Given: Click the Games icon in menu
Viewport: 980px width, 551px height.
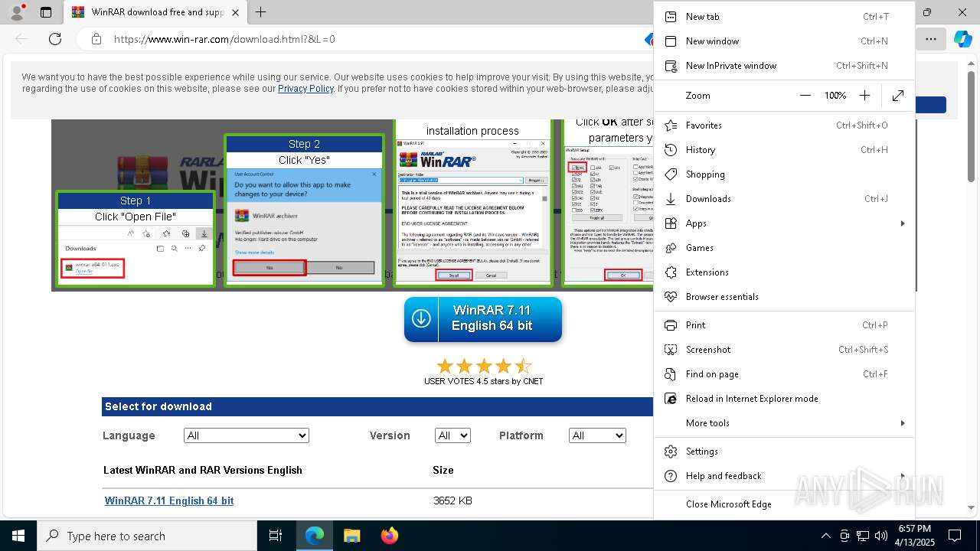Looking at the screenshot, I should pos(671,248).
